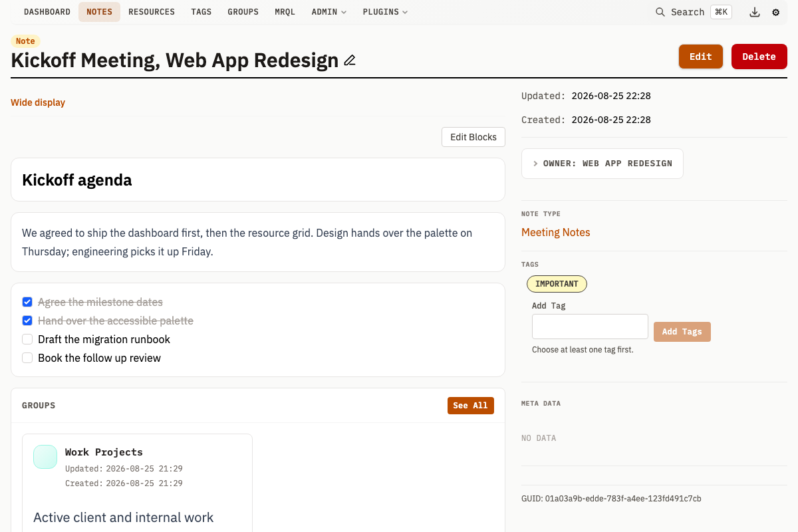Click the Search box with ⌘K hint
Image resolution: width=798 pixels, height=532 pixels.
[694, 12]
